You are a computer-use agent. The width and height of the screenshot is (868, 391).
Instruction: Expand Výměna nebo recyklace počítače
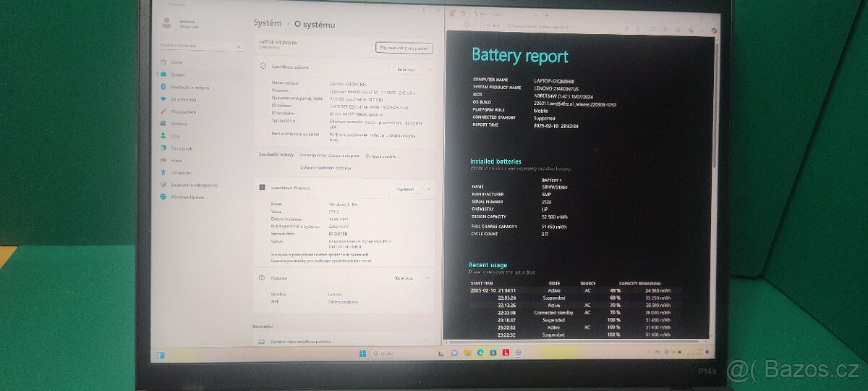pos(344,340)
